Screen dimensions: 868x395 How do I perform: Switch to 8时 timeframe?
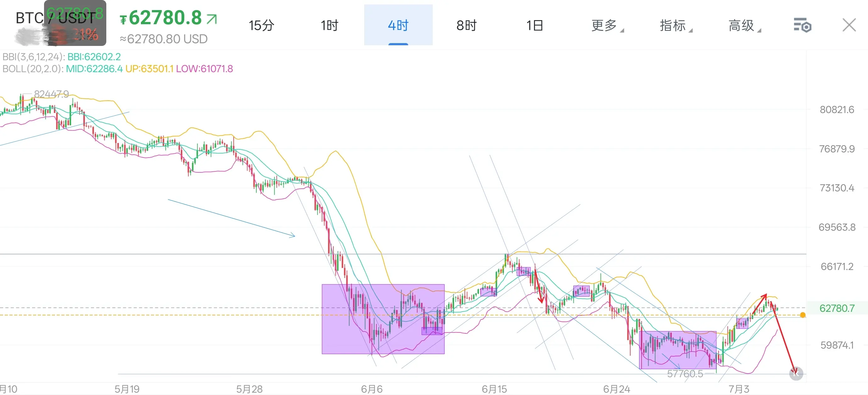[466, 25]
